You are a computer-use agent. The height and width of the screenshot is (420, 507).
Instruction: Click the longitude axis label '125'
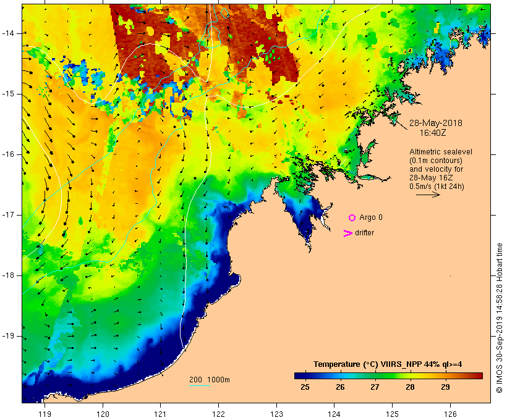pos(393,414)
